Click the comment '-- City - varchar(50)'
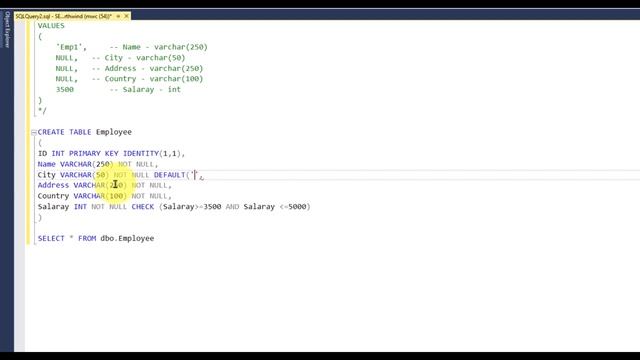Image resolution: width=640 pixels, height=360 pixels. [138, 58]
